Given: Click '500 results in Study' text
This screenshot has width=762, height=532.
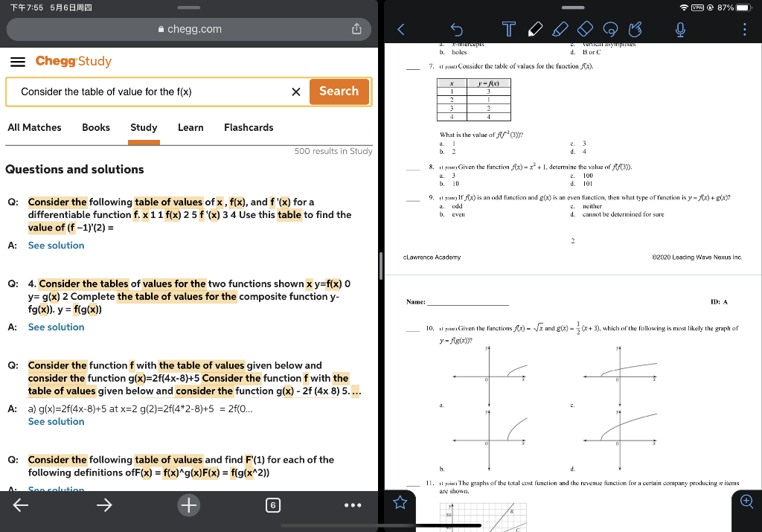Looking at the screenshot, I should pyautogui.click(x=333, y=151).
